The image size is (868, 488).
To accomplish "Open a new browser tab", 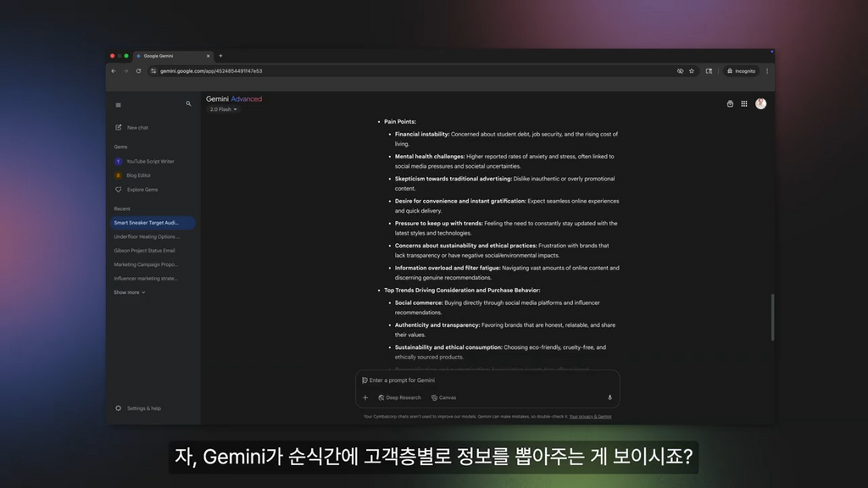I will tap(220, 56).
